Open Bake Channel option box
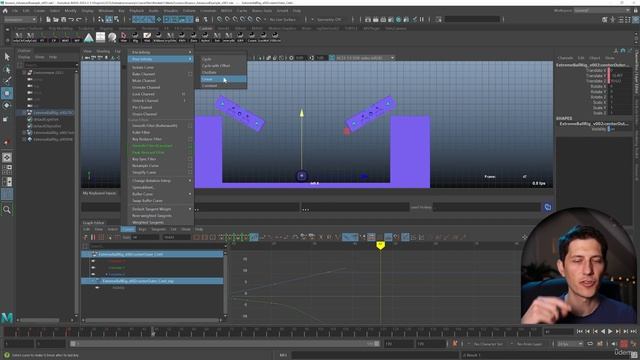Image resolution: width=640 pixels, height=360 pixels. [x=190, y=74]
